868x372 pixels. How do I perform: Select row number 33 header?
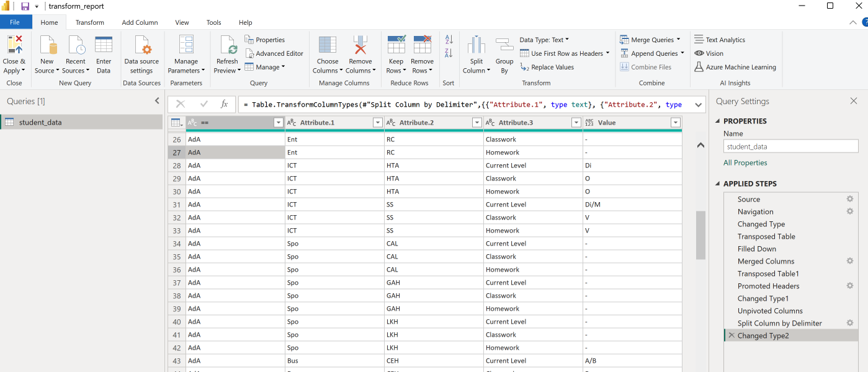coord(177,231)
